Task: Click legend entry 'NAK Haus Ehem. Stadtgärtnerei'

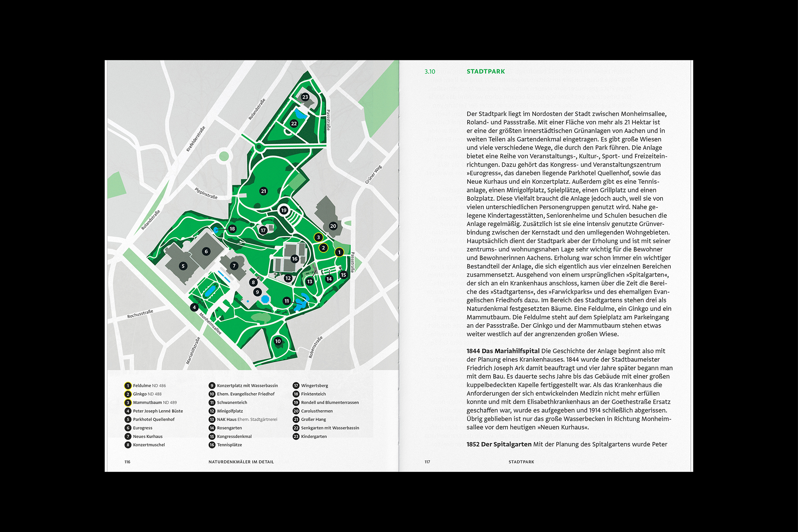Action: [243, 419]
